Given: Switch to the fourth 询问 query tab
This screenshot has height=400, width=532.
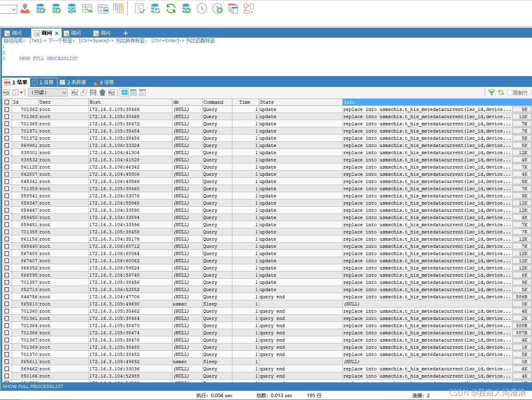Looking at the screenshot, I should (102, 33).
